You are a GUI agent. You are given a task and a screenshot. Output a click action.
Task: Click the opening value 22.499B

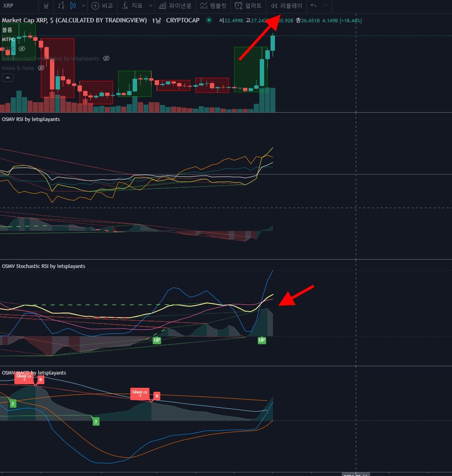pyautogui.click(x=234, y=21)
